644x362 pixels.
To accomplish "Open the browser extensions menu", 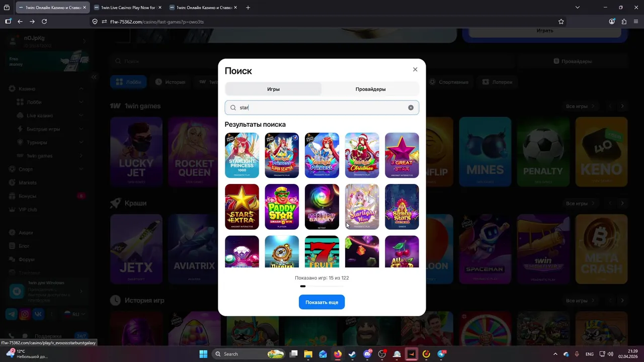I will [624, 22].
